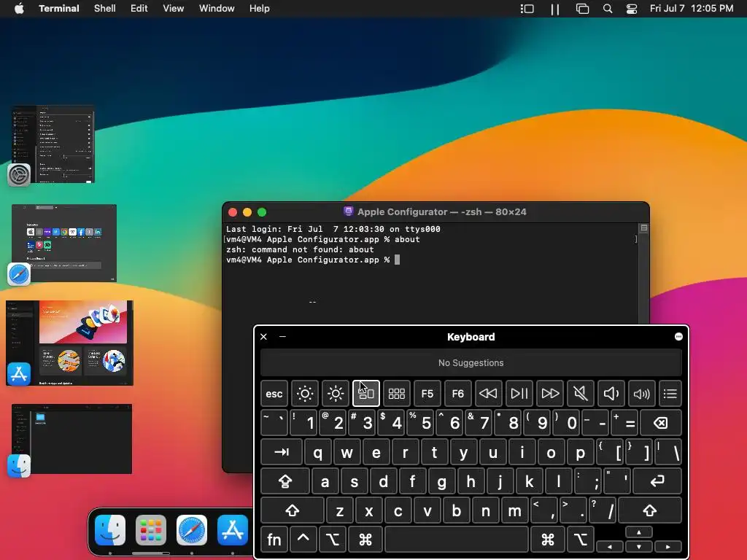Toggle the right shift key

[x=650, y=510]
